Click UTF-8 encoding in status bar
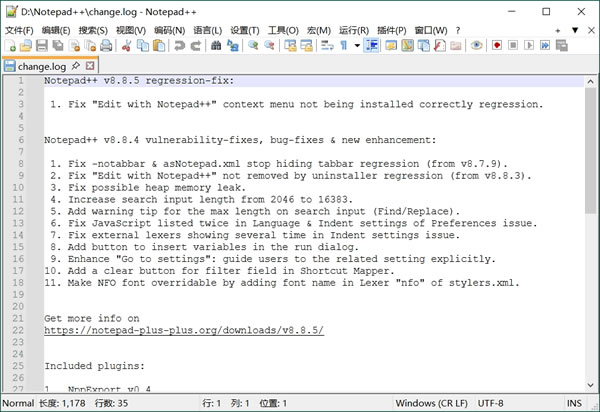The image size is (600, 412). click(490, 403)
